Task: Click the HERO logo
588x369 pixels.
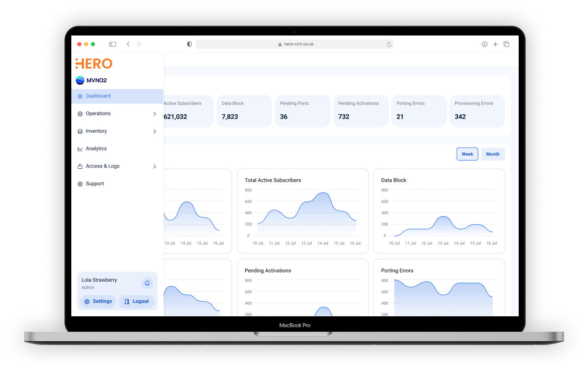Action: pyautogui.click(x=94, y=64)
